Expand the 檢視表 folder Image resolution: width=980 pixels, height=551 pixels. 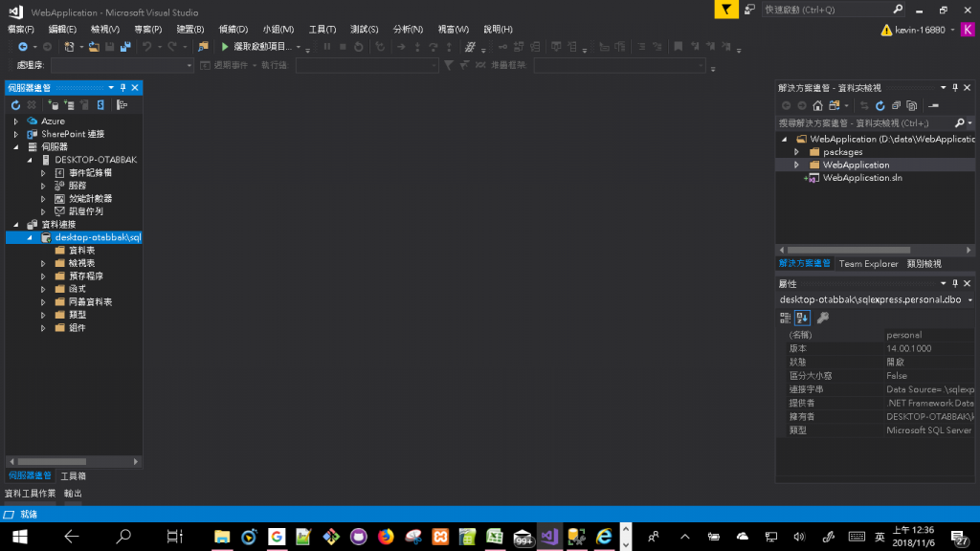click(x=43, y=264)
